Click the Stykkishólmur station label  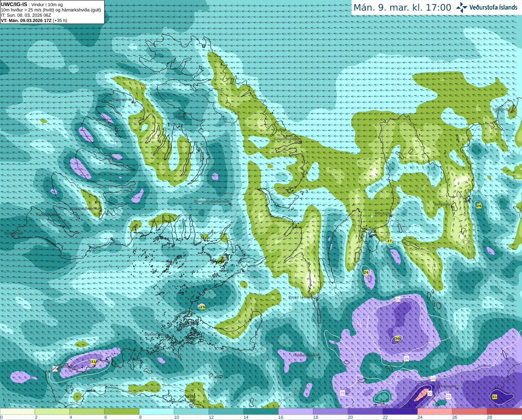pyautogui.click(x=156, y=334)
